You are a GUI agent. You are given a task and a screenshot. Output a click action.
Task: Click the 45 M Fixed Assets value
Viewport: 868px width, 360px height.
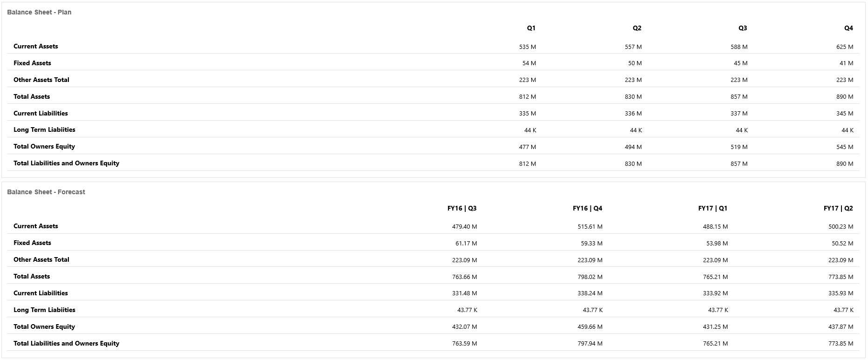(x=740, y=63)
